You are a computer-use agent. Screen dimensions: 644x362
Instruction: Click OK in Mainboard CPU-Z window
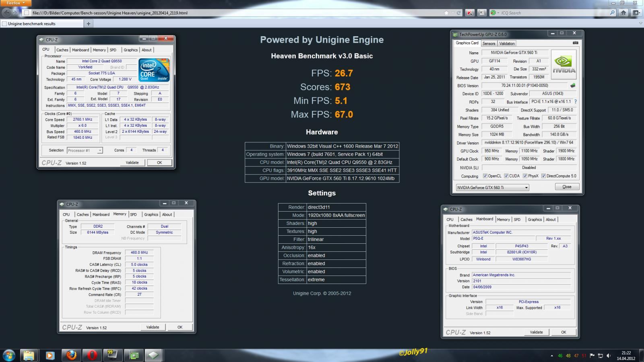tap(563, 332)
